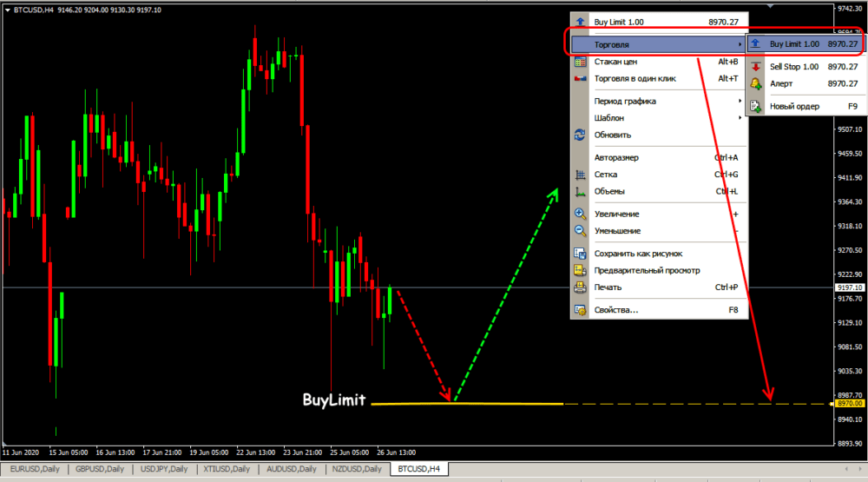Open Свойства… chart properties
The image size is (868, 482).
point(616,310)
